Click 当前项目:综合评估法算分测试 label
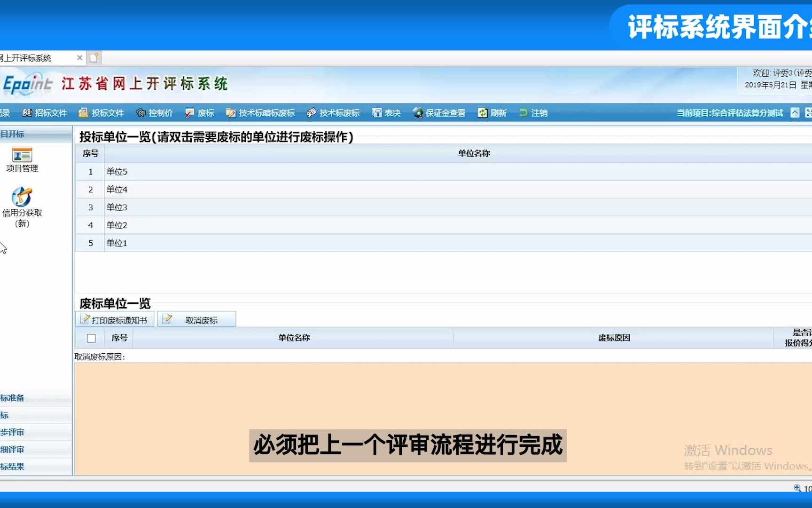 click(x=730, y=113)
